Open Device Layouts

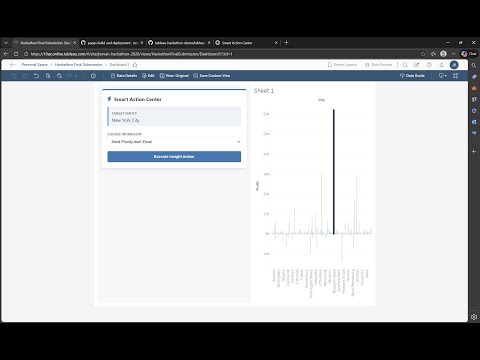(342, 65)
